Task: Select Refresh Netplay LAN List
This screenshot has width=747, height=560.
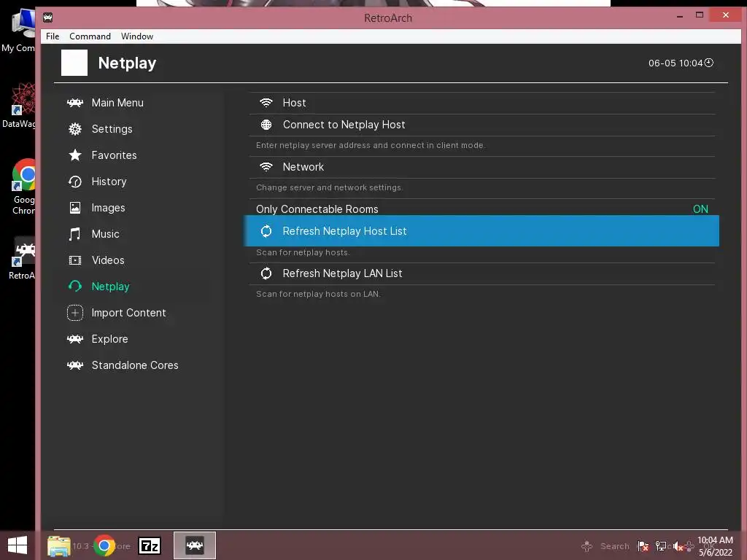Action: point(481,273)
